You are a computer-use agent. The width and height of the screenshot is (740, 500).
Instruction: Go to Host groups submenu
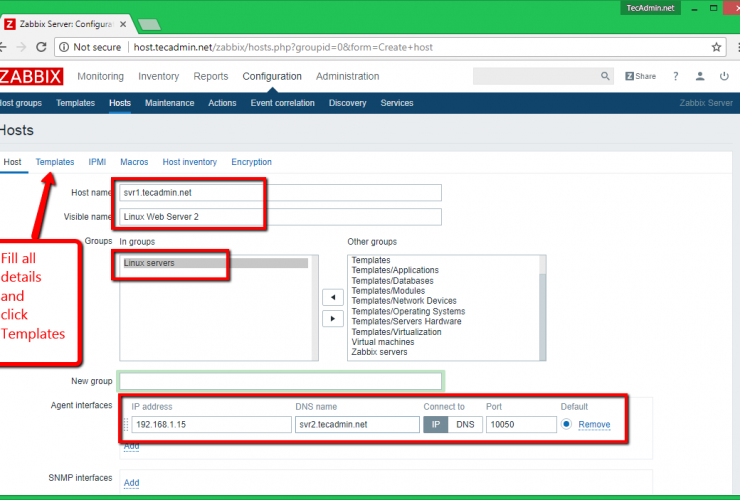pyautogui.click(x=20, y=103)
